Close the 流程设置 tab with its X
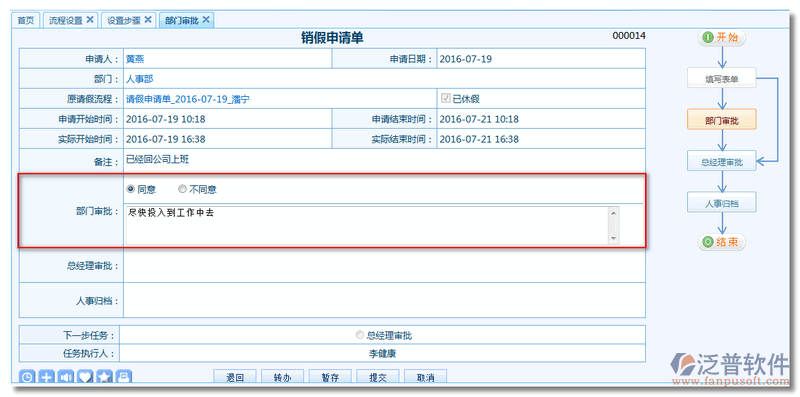The image size is (800, 397). [x=90, y=19]
